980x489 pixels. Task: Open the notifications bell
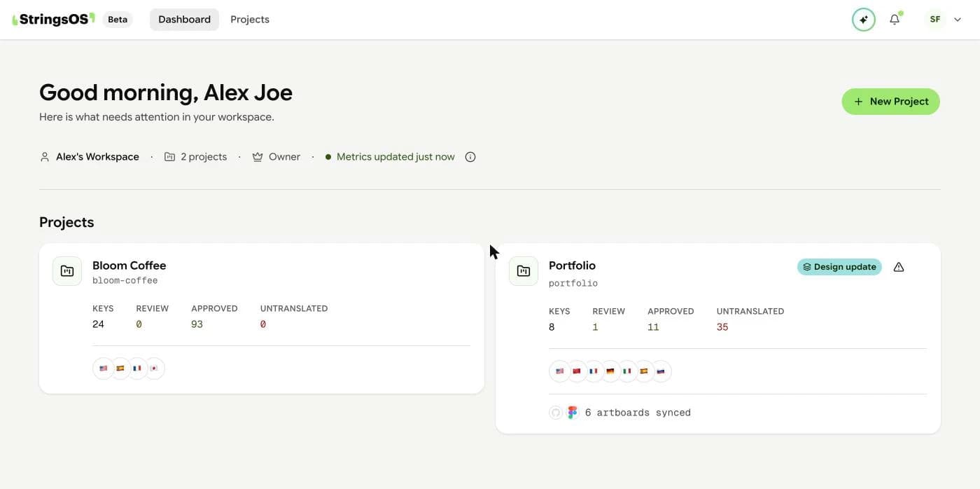[895, 20]
